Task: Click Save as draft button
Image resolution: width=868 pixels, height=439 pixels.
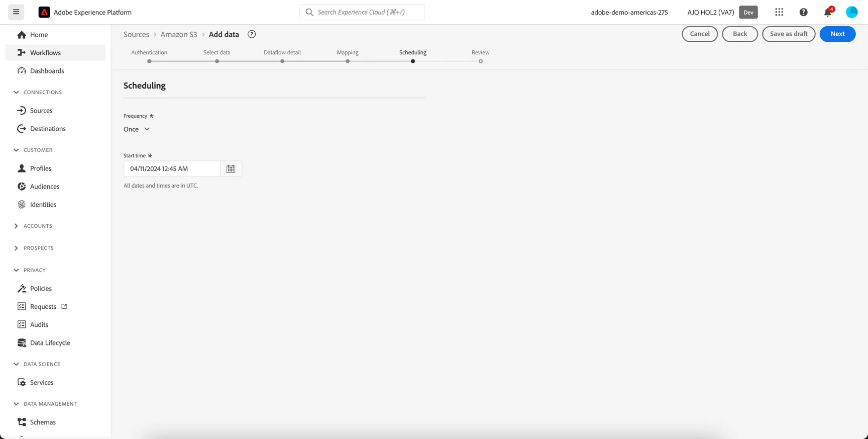Action: point(789,34)
